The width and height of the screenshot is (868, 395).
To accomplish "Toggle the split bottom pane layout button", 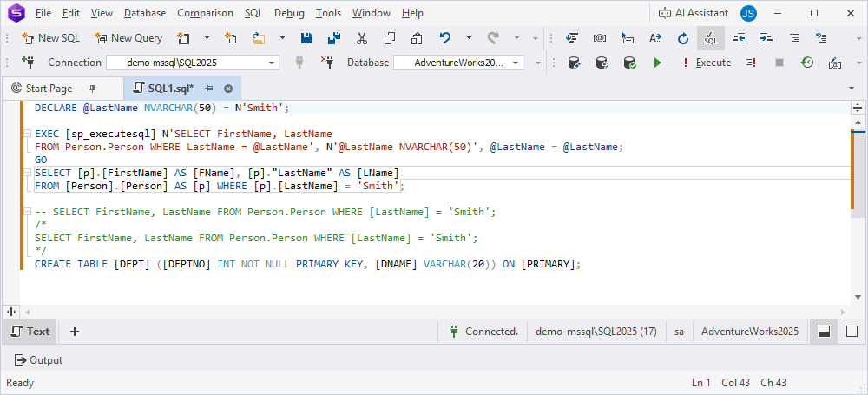I will (825, 332).
